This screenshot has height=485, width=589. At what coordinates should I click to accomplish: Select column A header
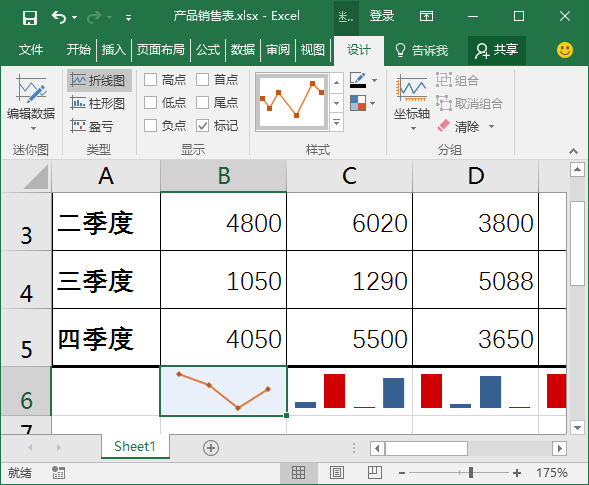[106, 176]
